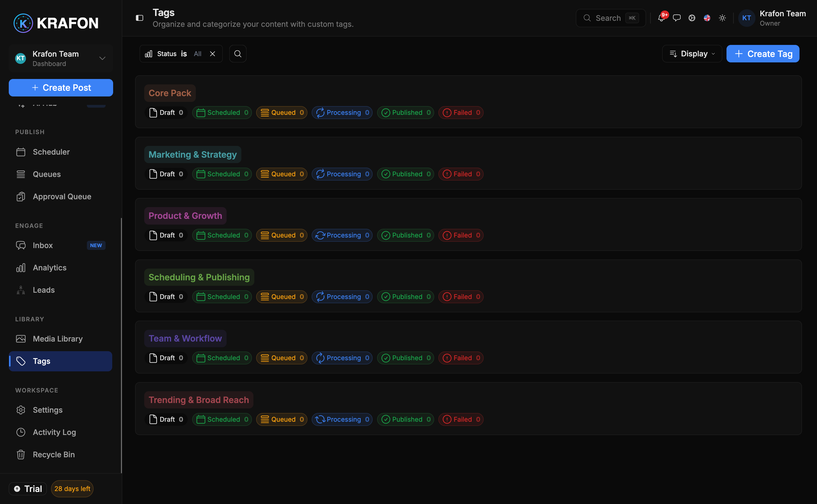Click the Product & Growth tag label
The width and height of the screenshot is (817, 504).
185,216
